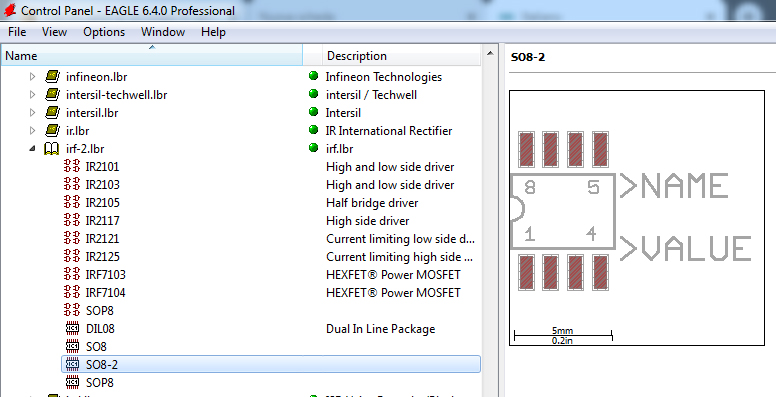Click the package icon next to DIL08
The width and height of the screenshot is (776, 397).
coord(72,328)
